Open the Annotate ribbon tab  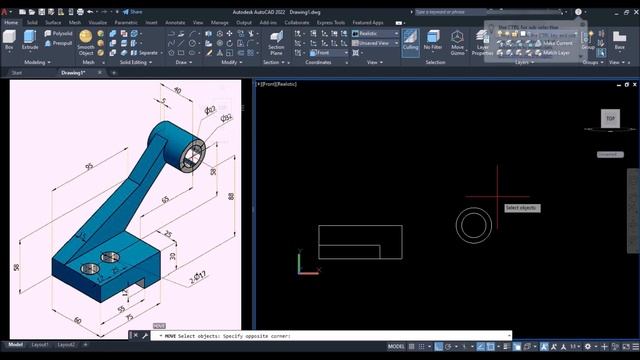(175, 22)
